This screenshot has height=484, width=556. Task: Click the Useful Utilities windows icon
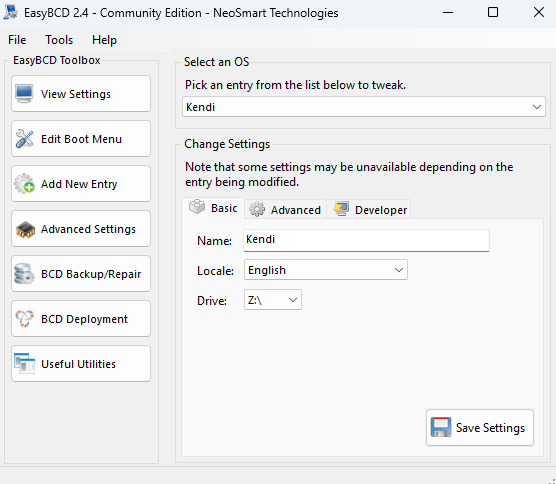24,363
